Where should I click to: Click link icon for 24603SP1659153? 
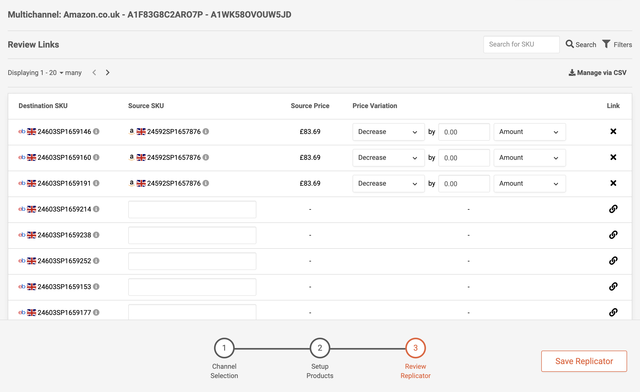point(613,286)
